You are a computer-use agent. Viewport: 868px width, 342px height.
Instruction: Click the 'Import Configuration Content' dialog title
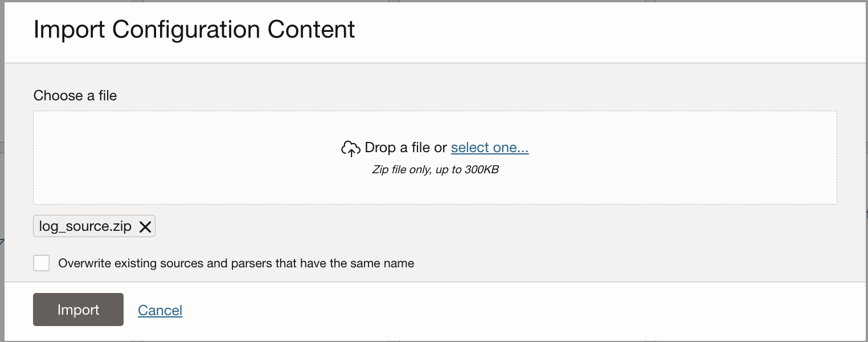coord(194,29)
